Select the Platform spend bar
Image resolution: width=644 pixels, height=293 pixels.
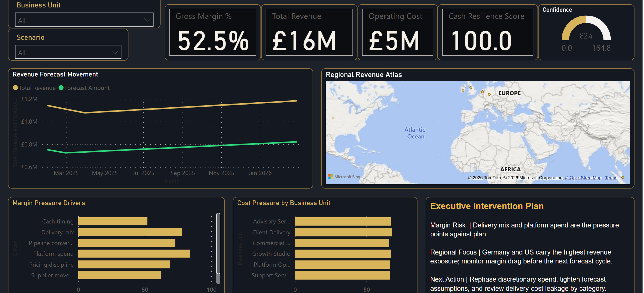(x=134, y=254)
